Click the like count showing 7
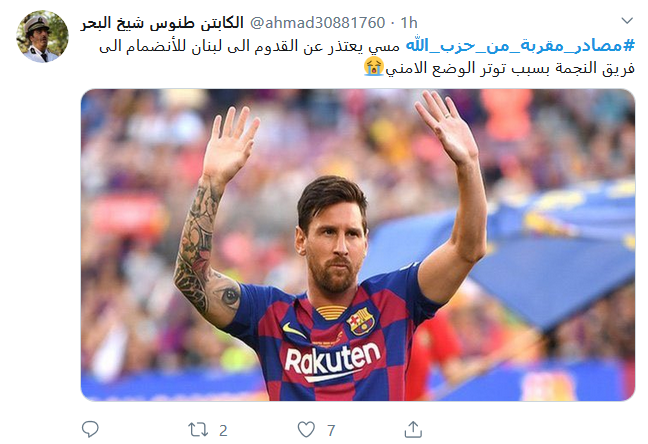 (331, 430)
